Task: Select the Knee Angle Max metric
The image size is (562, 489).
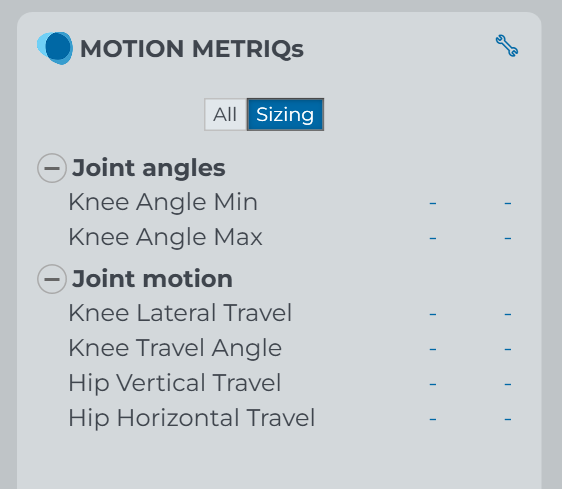Action: click(165, 237)
